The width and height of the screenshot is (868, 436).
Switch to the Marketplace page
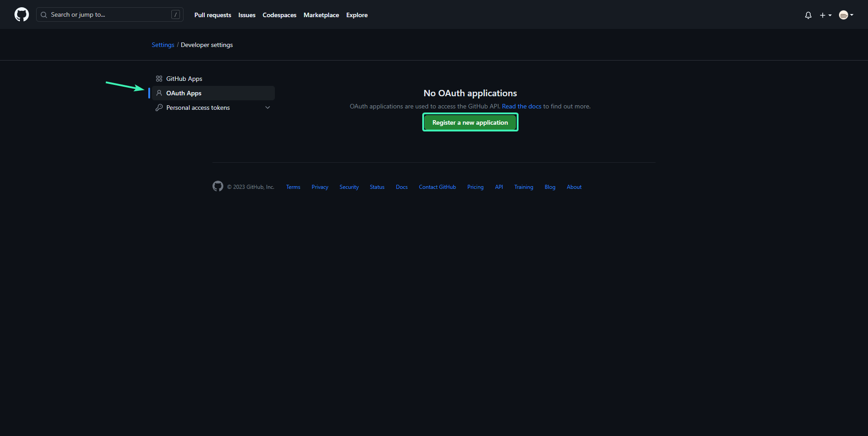coord(321,14)
